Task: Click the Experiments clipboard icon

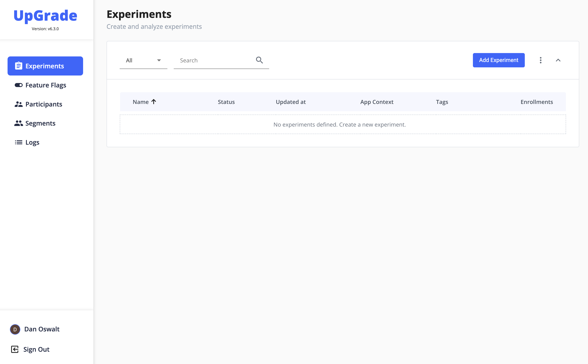Action: [18, 66]
